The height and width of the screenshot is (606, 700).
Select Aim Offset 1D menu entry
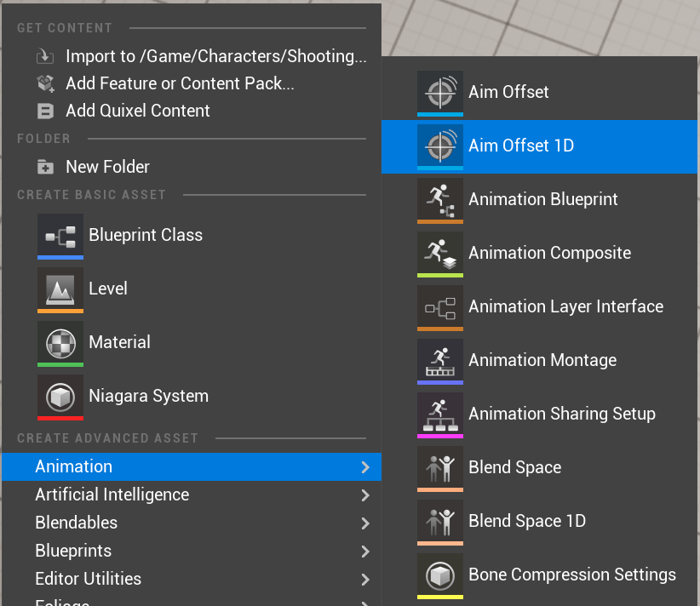click(521, 146)
